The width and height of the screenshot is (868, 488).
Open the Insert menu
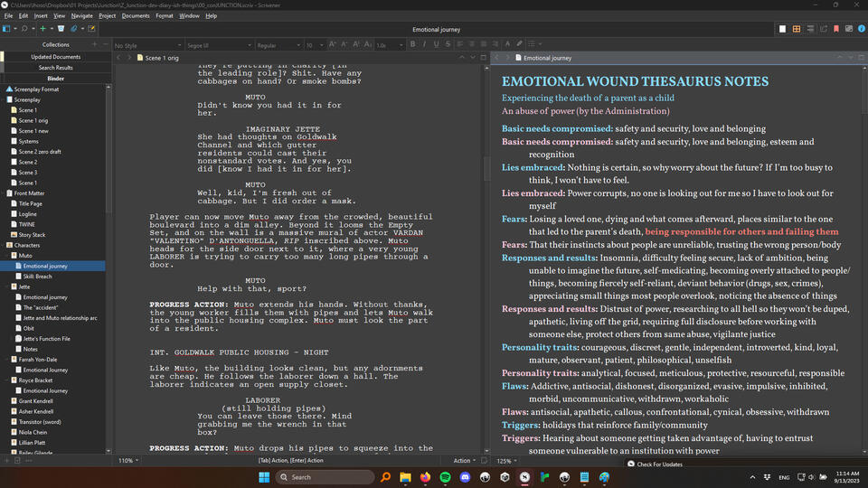(41, 16)
